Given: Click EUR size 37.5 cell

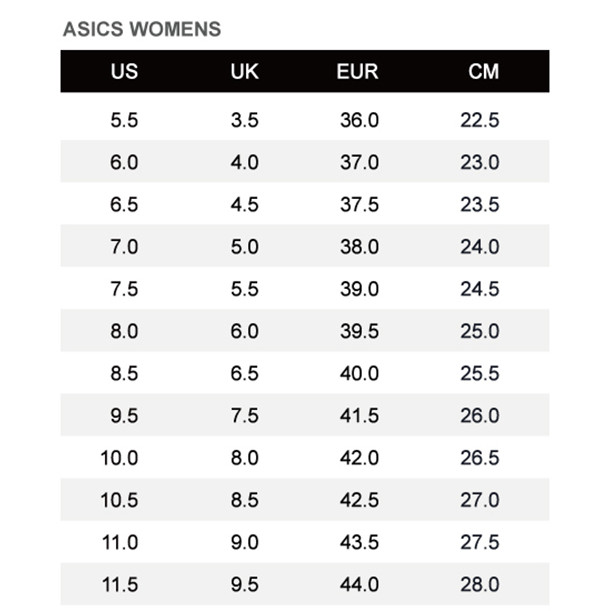Looking at the screenshot, I should tap(359, 204).
